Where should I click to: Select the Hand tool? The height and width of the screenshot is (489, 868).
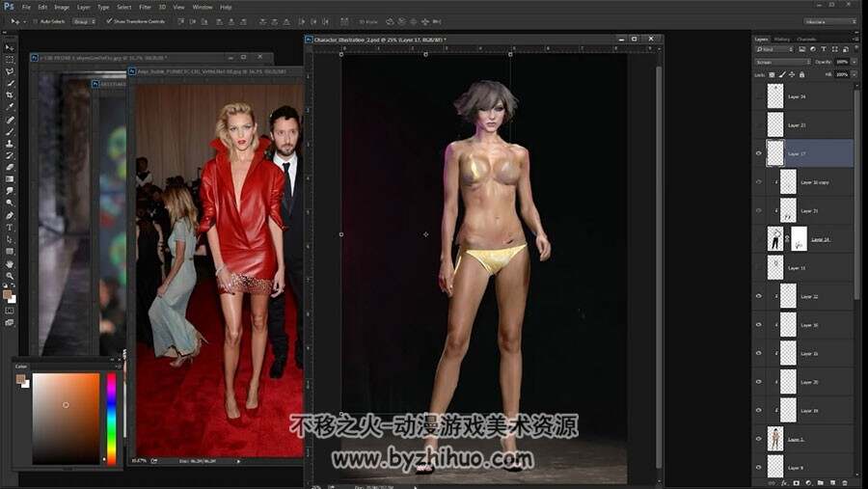point(10,263)
